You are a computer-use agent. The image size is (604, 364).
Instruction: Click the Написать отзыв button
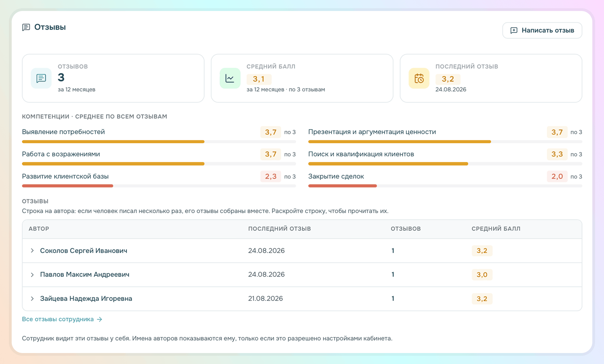pyautogui.click(x=542, y=31)
